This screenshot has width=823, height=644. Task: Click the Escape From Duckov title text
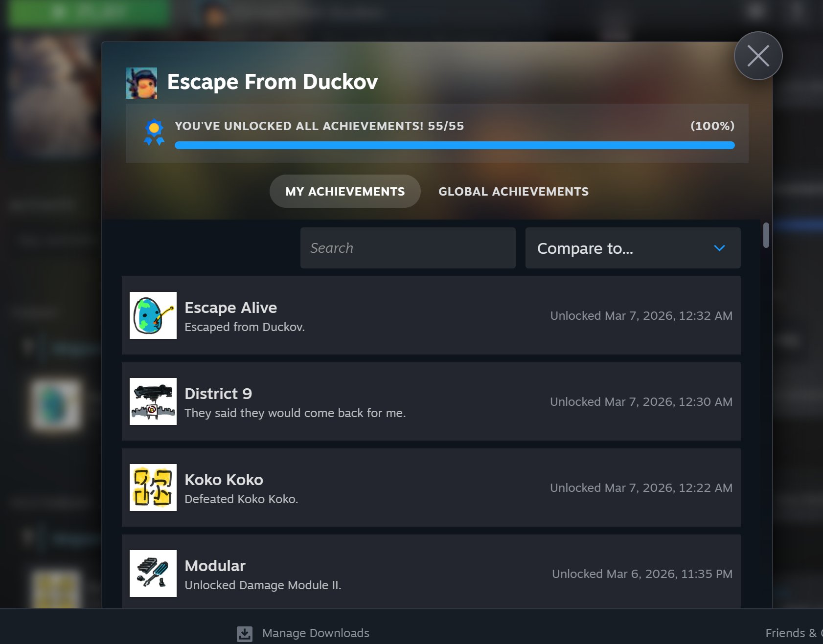click(273, 82)
